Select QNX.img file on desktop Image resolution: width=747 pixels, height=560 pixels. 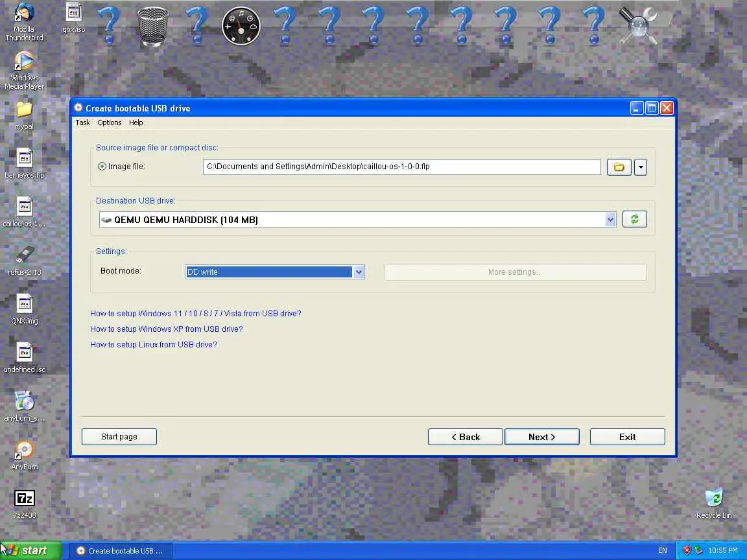coord(24,309)
